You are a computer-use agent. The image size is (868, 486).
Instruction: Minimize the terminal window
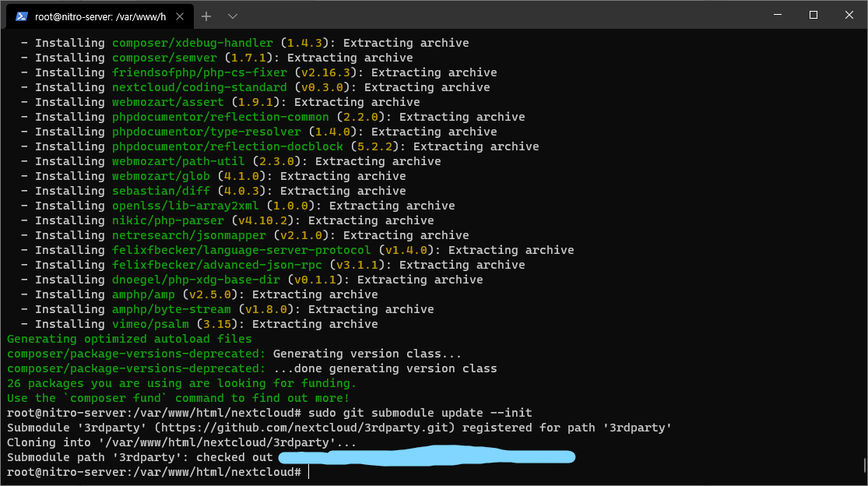click(x=778, y=14)
